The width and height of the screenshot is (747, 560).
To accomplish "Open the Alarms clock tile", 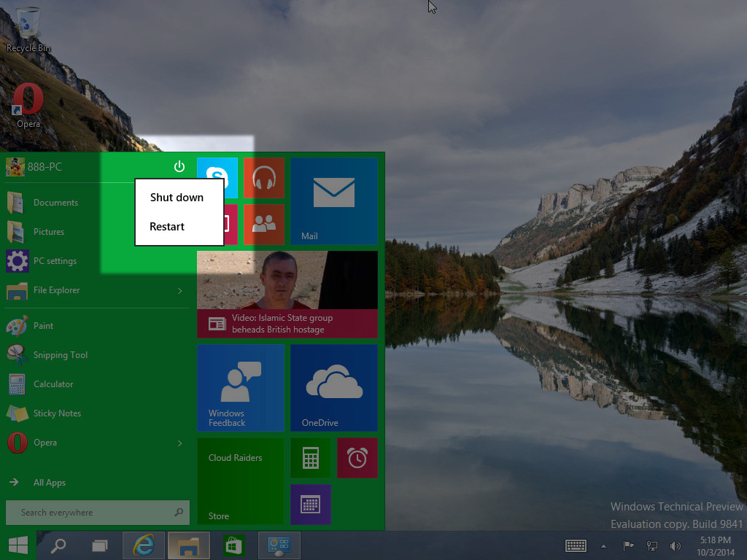I will coord(357,458).
